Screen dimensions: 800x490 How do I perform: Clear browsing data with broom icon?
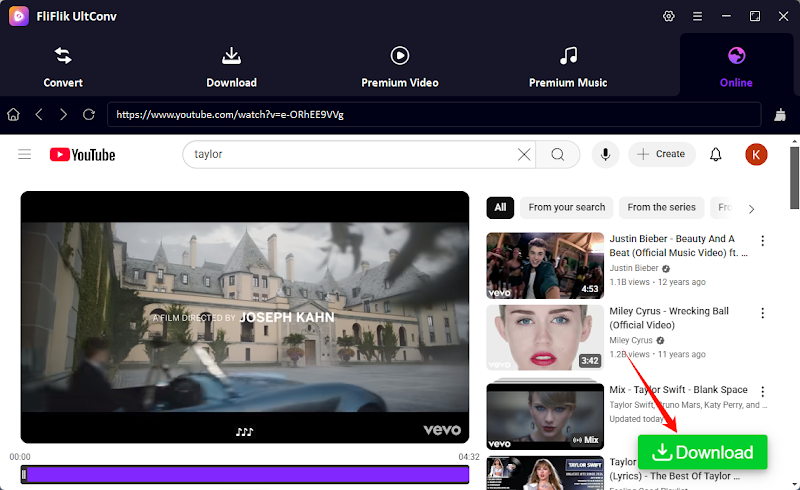(x=780, y=114)
